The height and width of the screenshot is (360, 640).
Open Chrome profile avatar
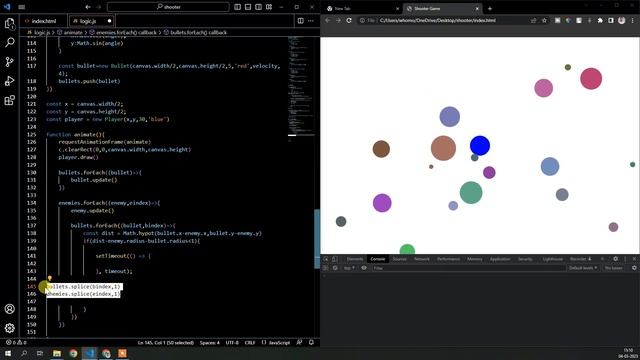[x=622, y=20]
